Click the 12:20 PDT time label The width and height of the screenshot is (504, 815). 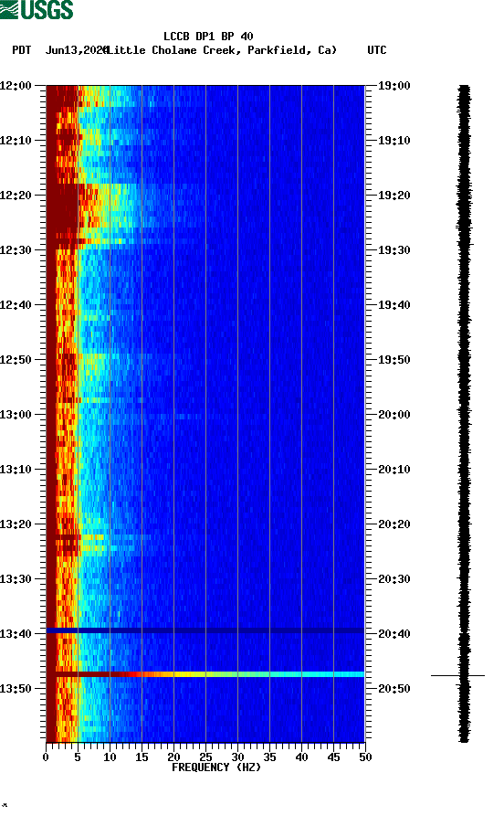tap(16, 196)
